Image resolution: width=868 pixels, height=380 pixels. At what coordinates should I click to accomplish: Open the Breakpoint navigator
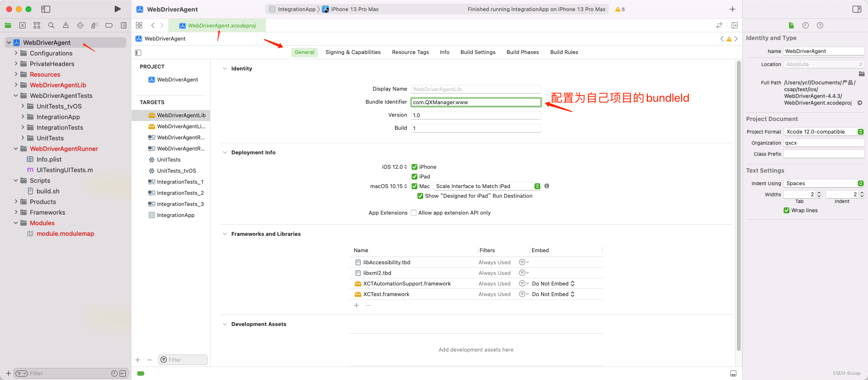coord(109,26)
